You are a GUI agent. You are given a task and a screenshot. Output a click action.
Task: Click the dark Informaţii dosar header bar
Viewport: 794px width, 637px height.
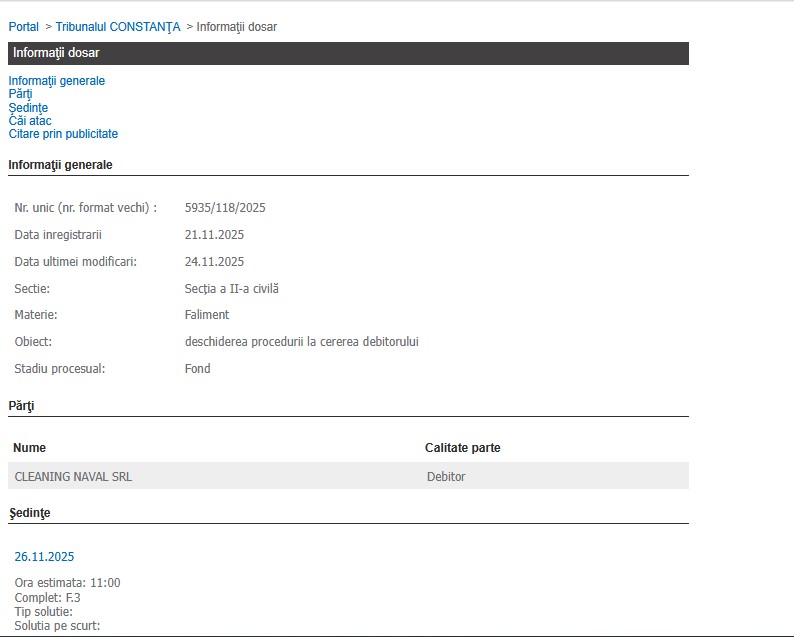coord(348,53)
